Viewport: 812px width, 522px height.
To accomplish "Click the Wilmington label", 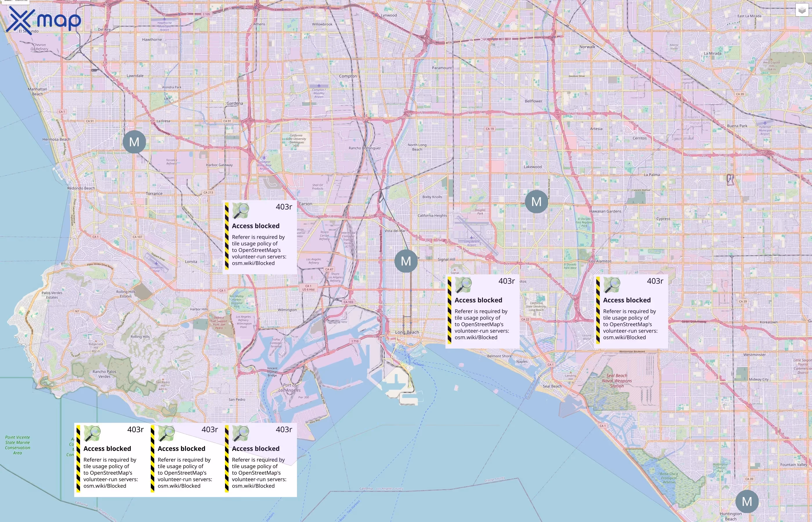I will click(x=287, y=310).
